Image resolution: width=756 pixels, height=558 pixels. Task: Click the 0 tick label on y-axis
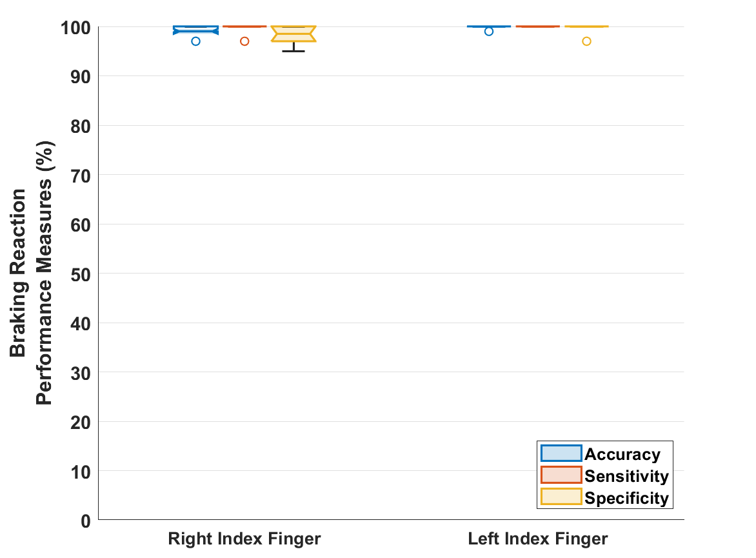(85, 521)
